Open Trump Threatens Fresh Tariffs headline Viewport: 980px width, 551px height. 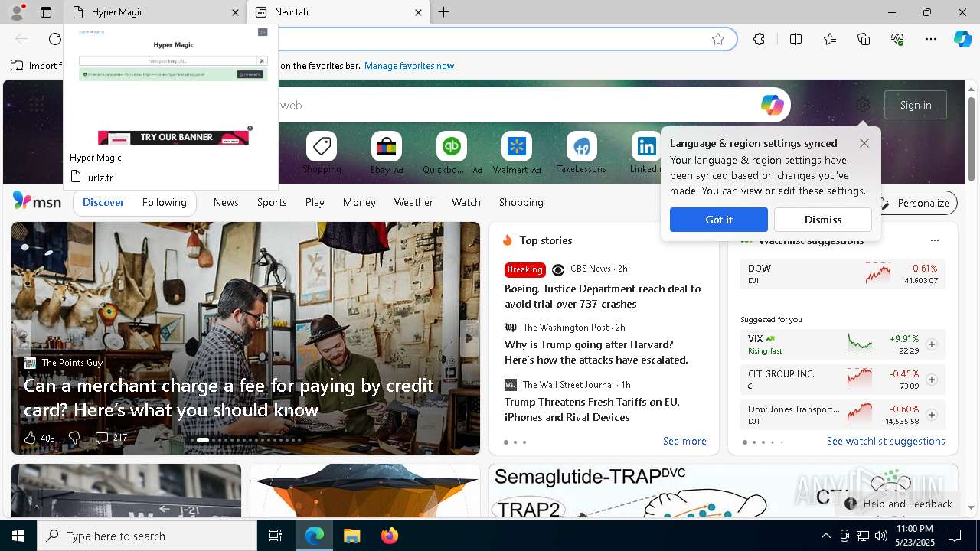592,409
